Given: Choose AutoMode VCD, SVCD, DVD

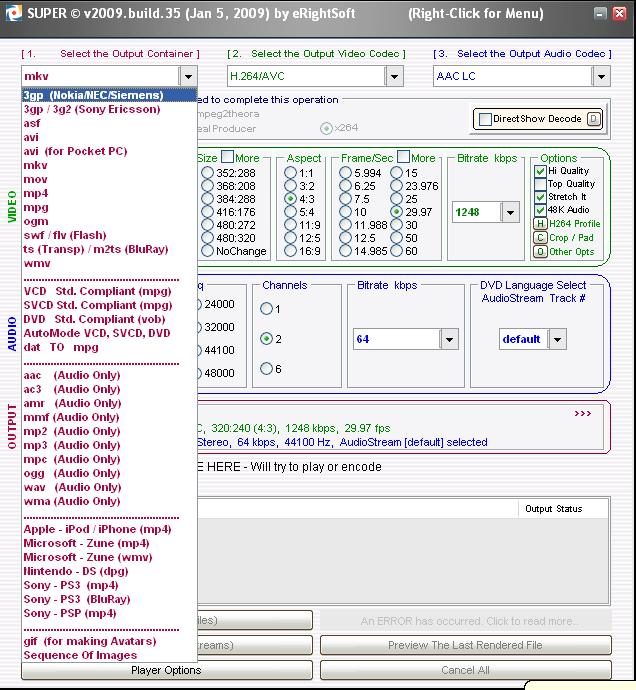Looking at the screenshot, I should point(109,333).
